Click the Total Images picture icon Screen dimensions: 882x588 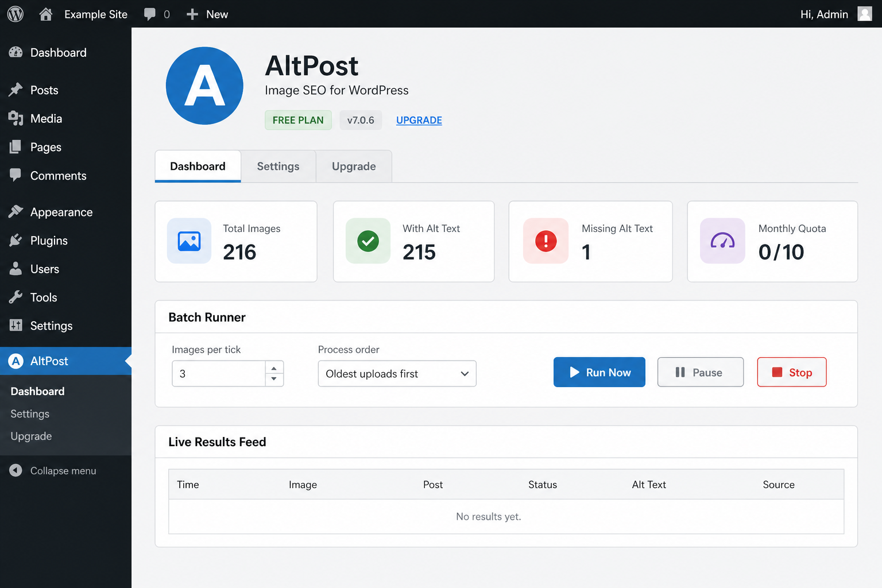click(x=189, y=241)
